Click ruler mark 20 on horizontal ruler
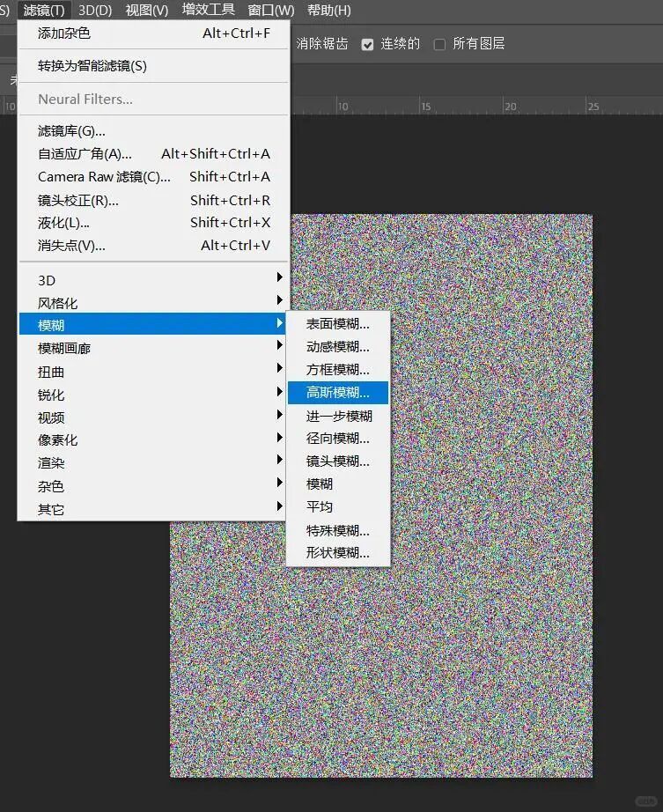 tap(510, 107)
